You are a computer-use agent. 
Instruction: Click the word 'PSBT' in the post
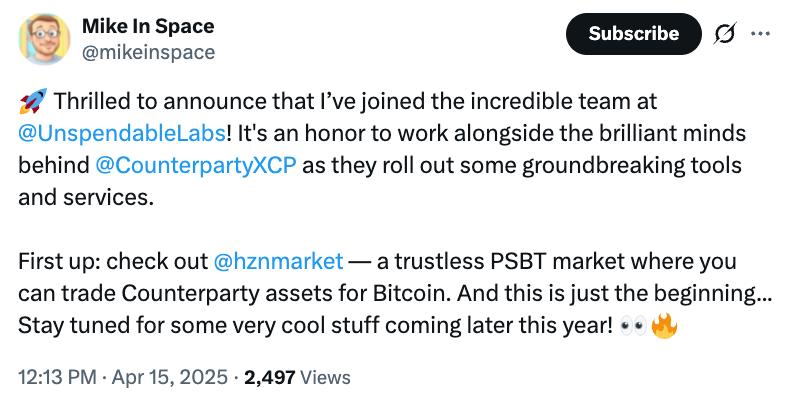click(x=512, y=261)
